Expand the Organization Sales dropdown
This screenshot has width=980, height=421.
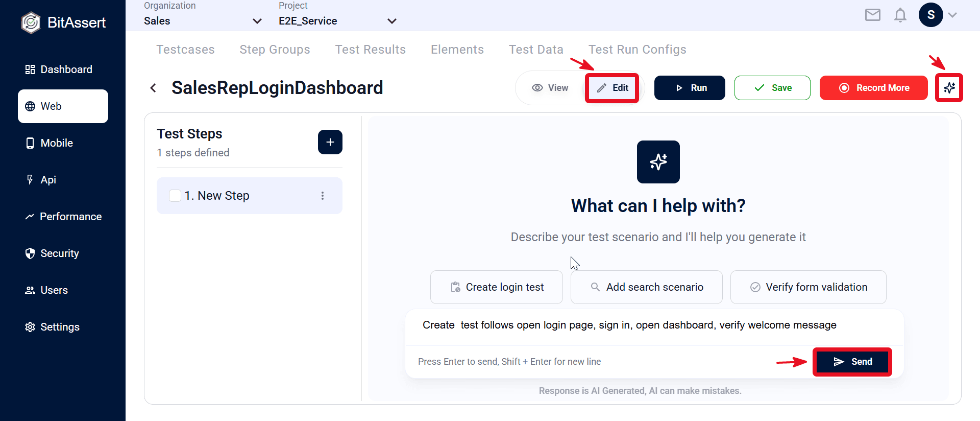(x=203, y=21)
